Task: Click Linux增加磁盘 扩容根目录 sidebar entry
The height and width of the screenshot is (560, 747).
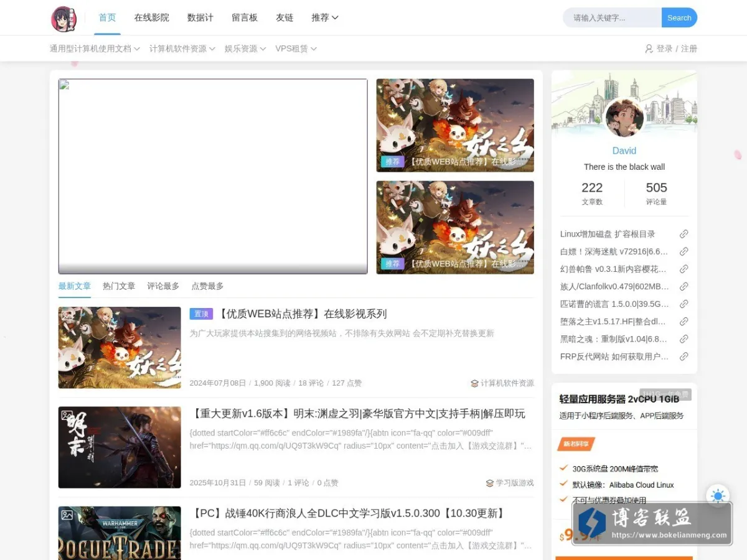Action: tap(608, 234)
